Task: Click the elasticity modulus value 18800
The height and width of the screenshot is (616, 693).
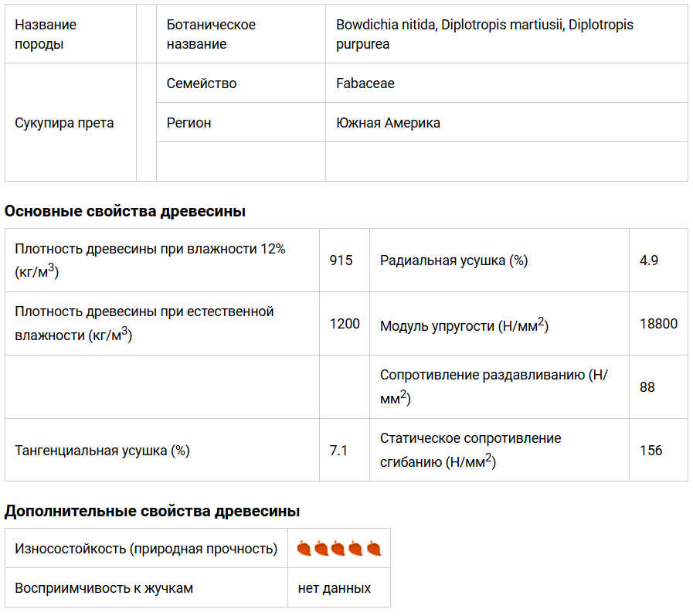Action: tap(658, 324)
